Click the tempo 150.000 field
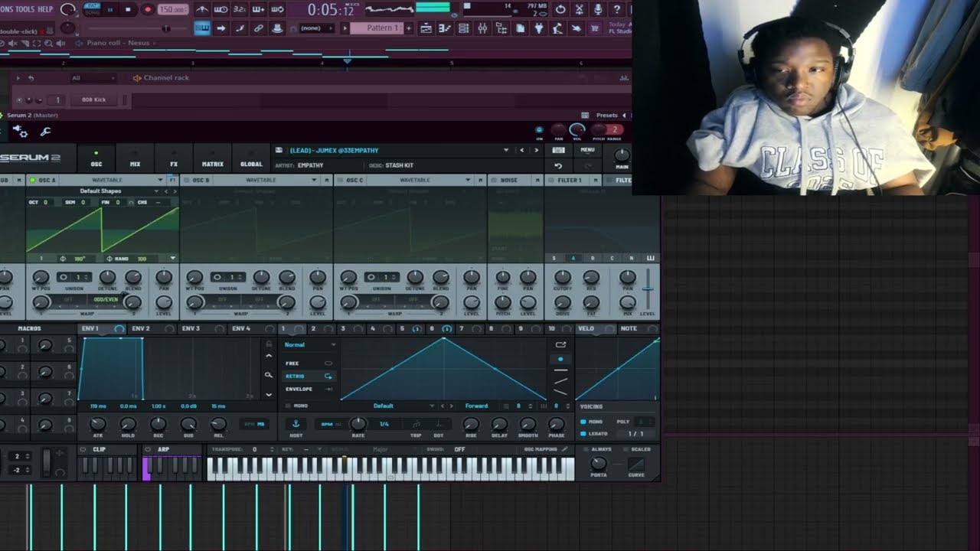Image resolution: width=980 pixels, height=551 pixels. coord(172,9)
